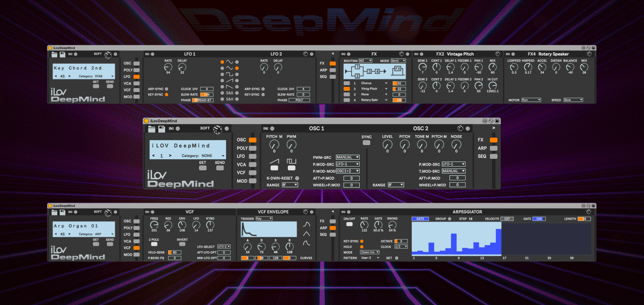The image size is (644, 305).
Task: Click VCF FREQ knob
Action: (x=154, y=225)
